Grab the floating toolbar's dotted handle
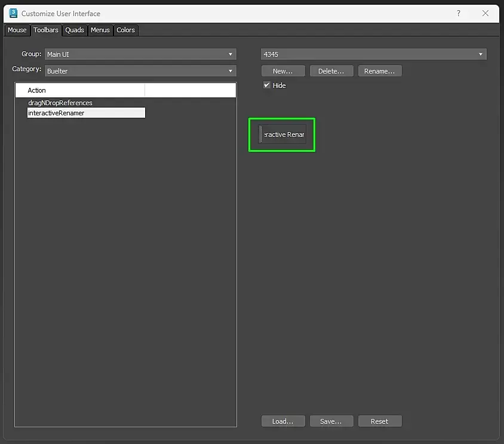The image size is (504, 444). pyautogui.click(x=261, y=134)
